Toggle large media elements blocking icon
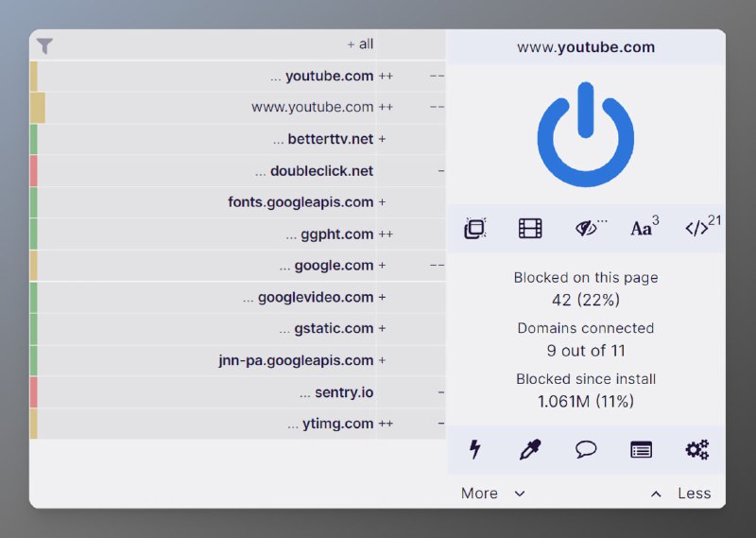 (530, 228)
